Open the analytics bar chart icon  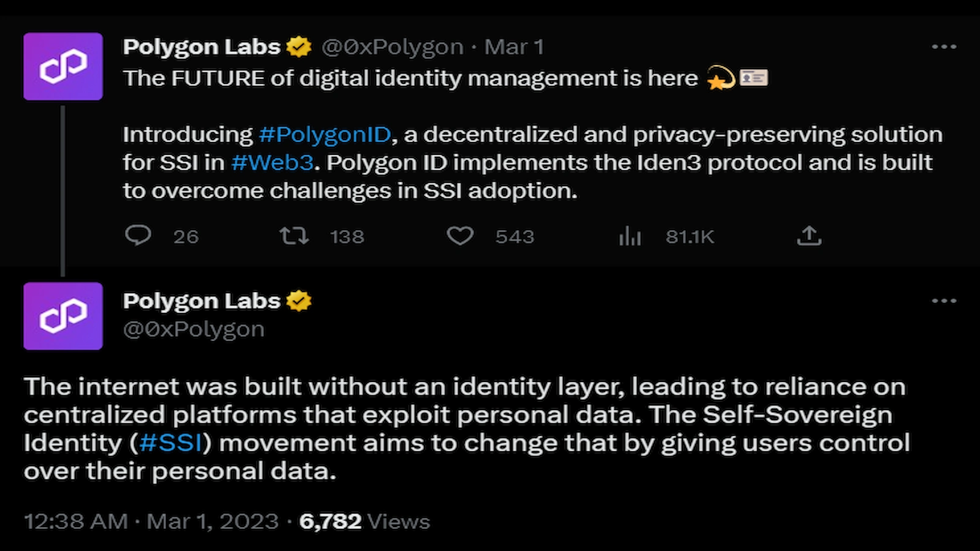point(630,236)
